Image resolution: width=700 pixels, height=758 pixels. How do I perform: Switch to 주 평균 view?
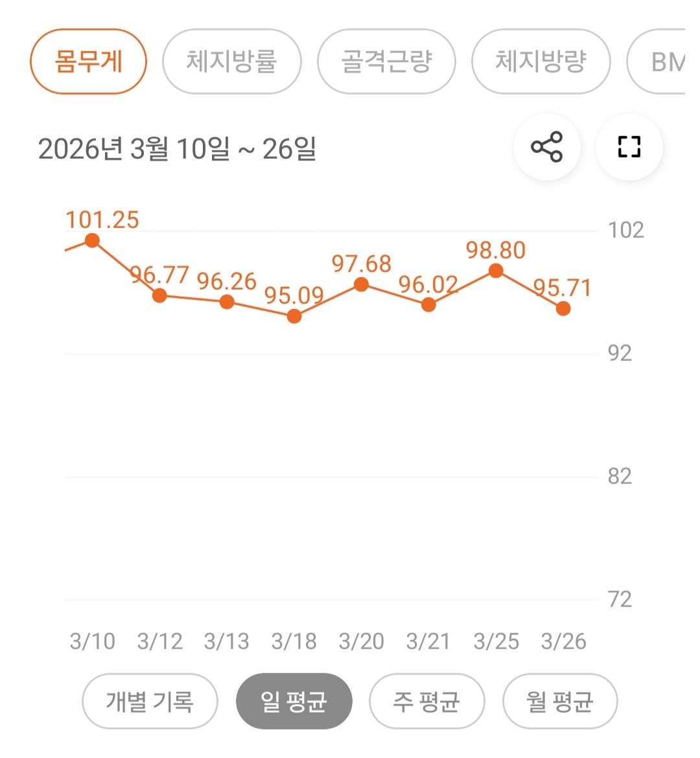click(426, 701)
